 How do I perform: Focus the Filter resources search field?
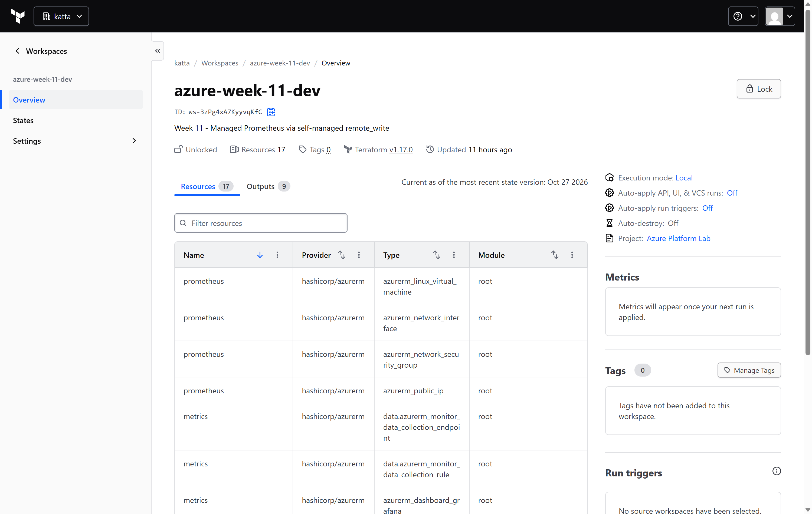tap(261, 223)
